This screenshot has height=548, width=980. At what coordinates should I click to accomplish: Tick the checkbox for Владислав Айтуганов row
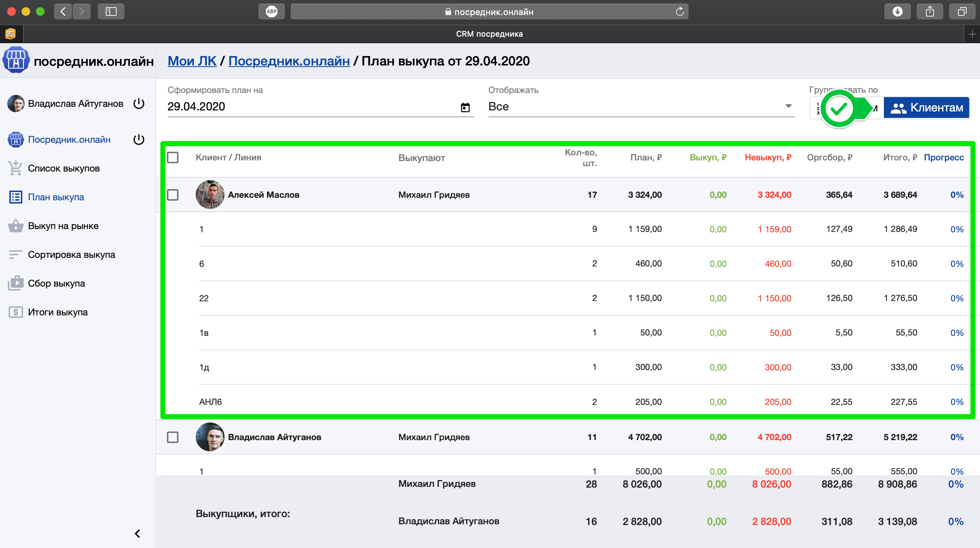[x=173, y=437]
